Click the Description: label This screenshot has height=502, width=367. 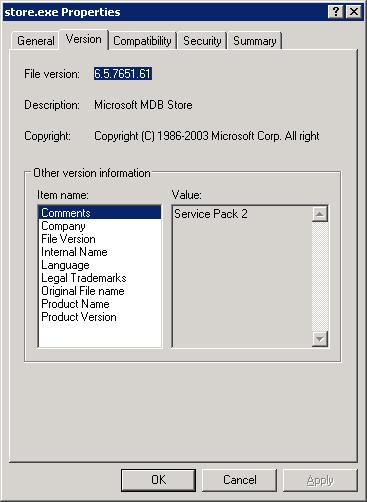(52, 105)
